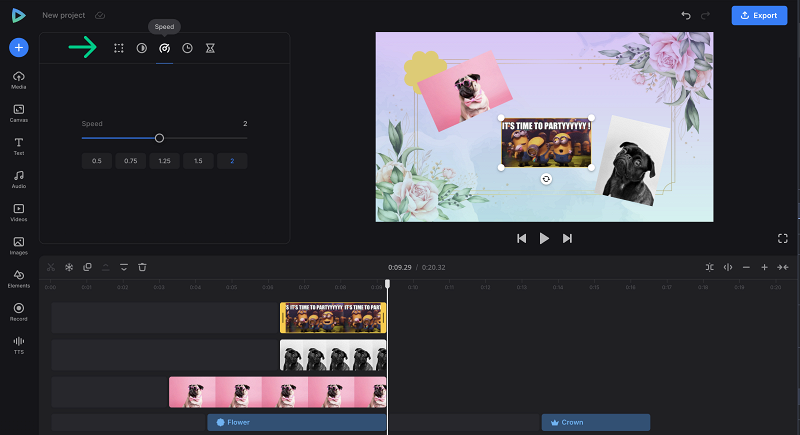The width and height of the screenshot is (800, 435).
Task: Click the New project title
Action: 64,15
